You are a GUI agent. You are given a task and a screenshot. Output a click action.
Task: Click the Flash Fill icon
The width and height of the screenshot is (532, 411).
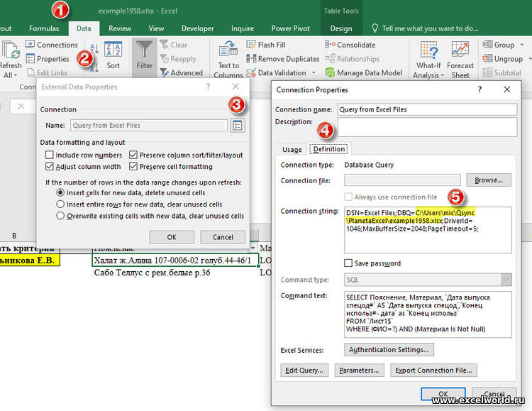point(251,45)
